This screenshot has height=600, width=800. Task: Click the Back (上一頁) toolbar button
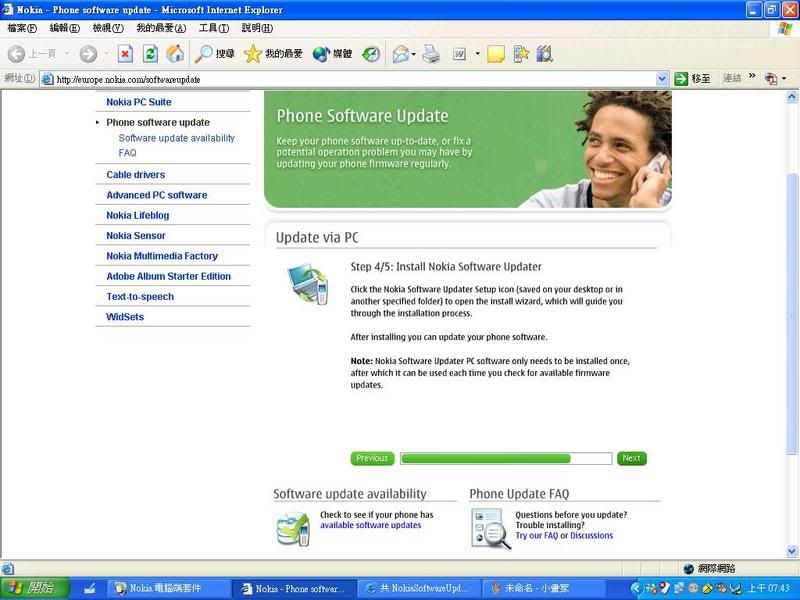32,54
